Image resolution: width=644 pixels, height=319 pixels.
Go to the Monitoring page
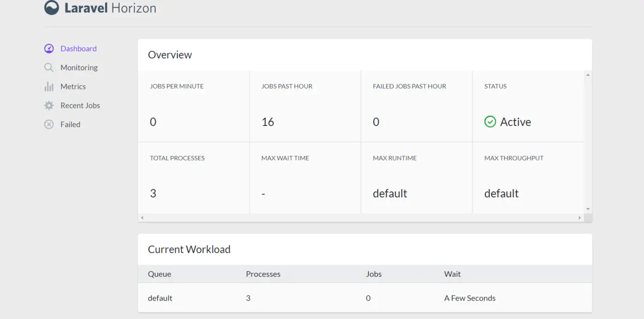click(79, 68)
